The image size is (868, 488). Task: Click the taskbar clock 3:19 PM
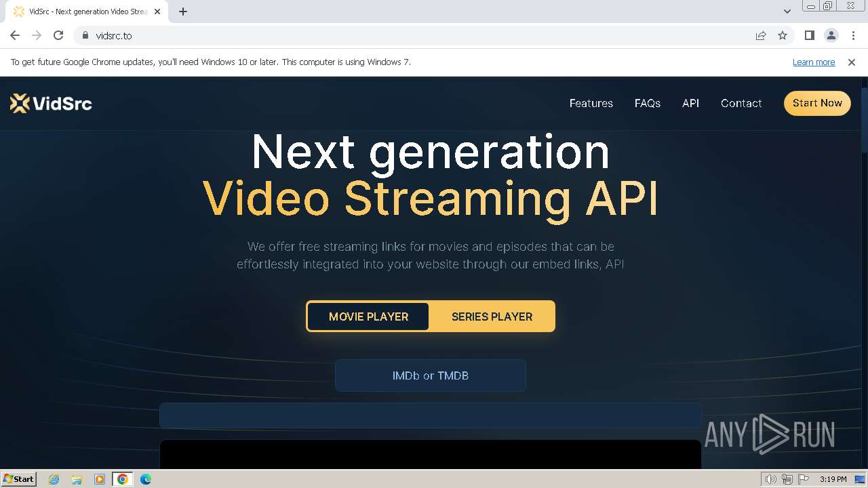pos(833,479)
